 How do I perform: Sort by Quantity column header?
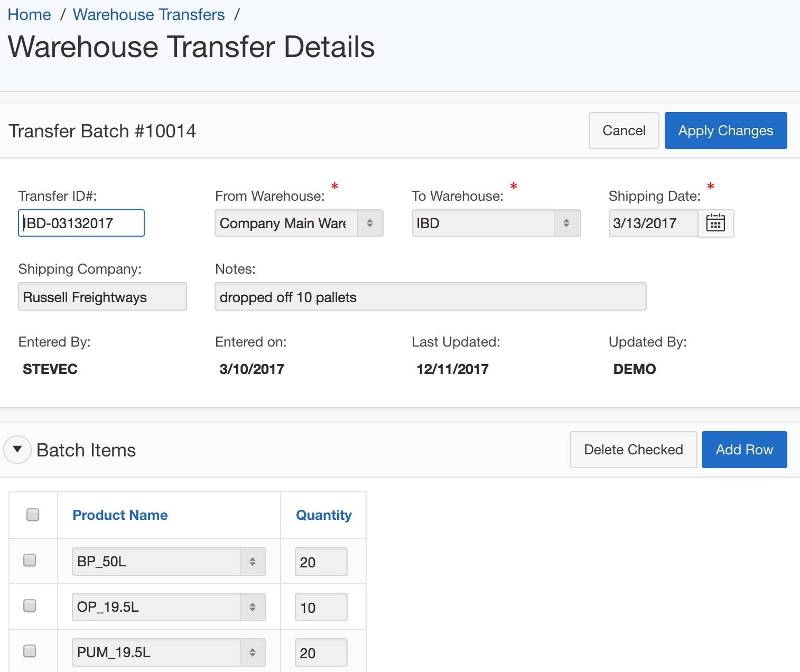323,515
